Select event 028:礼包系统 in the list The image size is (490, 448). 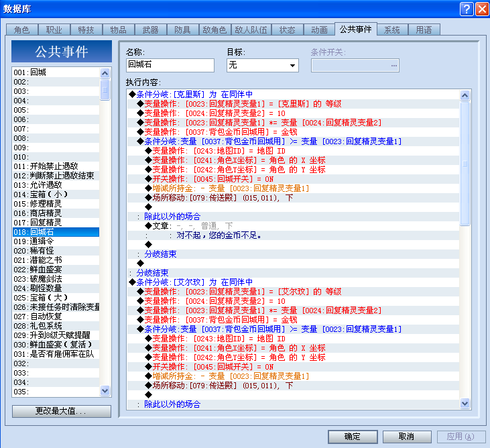click(x=56, y=326)
